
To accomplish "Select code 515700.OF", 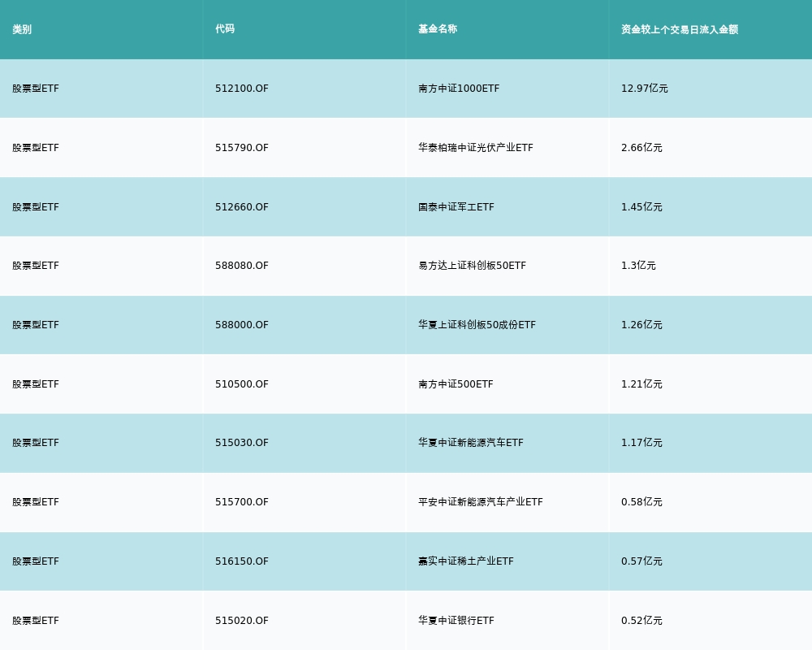I will coord(242,502).
